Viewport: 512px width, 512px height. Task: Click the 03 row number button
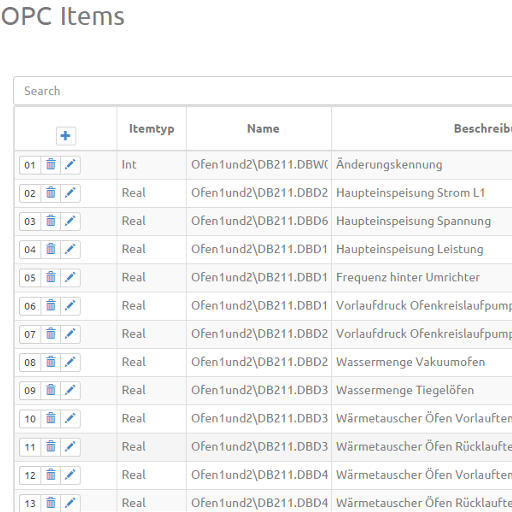tap(30, 221)
